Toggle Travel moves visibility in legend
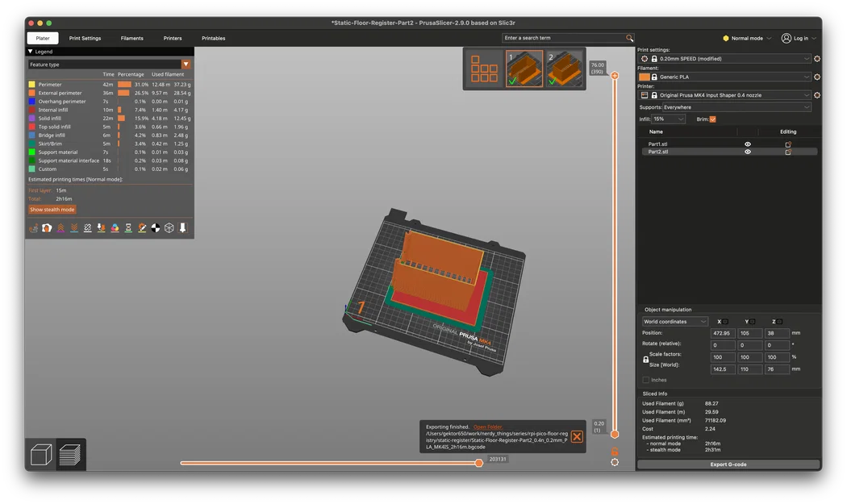The height and width of the screenshot is (504, 847). click(34, 228)
